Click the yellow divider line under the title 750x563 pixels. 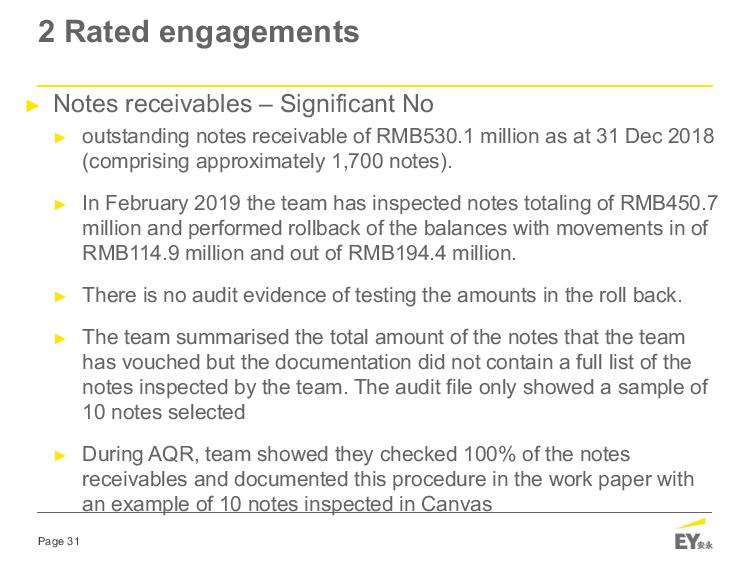[x=375, y=86]
